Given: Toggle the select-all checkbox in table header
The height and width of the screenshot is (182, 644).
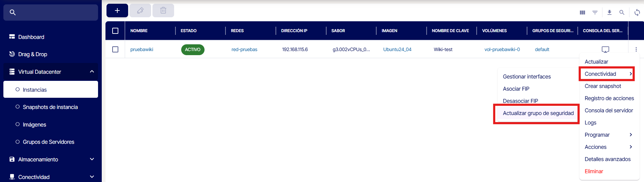Looking at the screenshot, I should click(x=115, y=31).
